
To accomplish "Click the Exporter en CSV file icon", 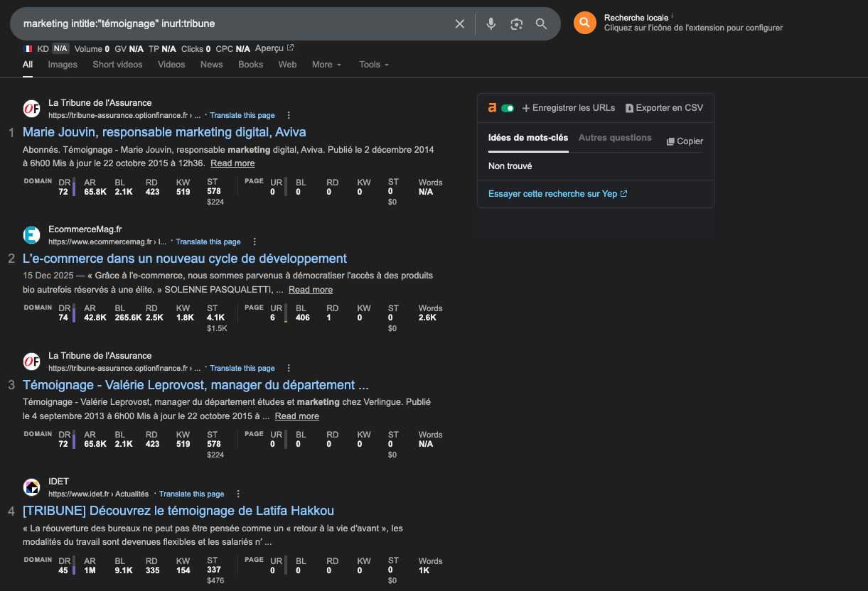I will 628,107.
